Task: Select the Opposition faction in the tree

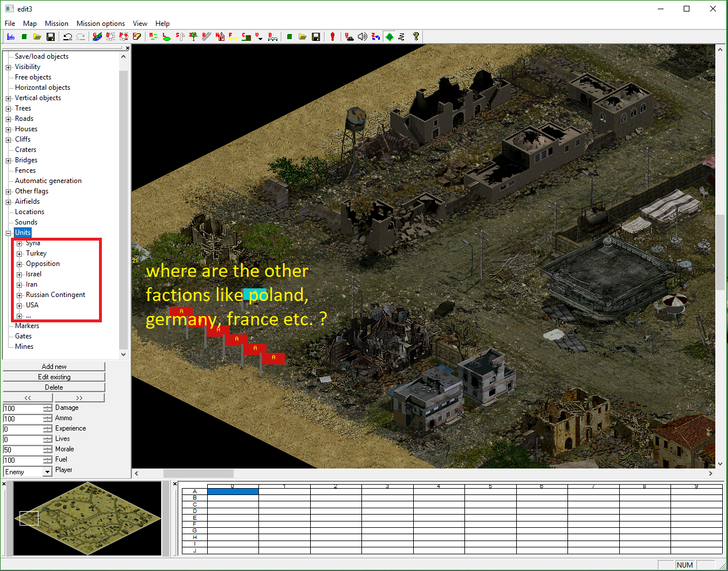Action: [43, 264]
